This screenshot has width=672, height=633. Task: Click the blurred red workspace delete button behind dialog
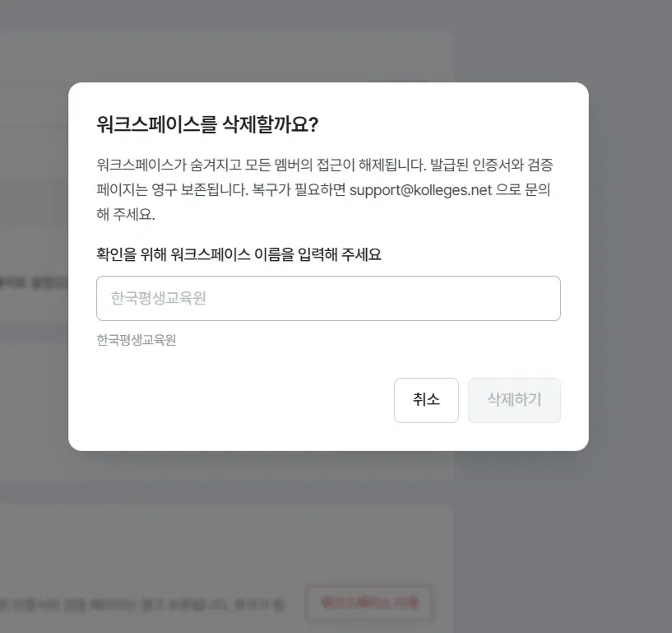coord(368,603)
